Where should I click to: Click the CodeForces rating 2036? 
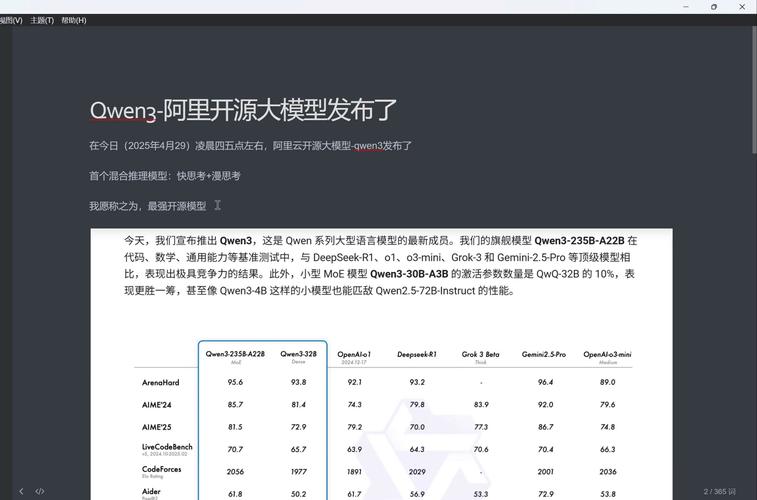(607, 472)
